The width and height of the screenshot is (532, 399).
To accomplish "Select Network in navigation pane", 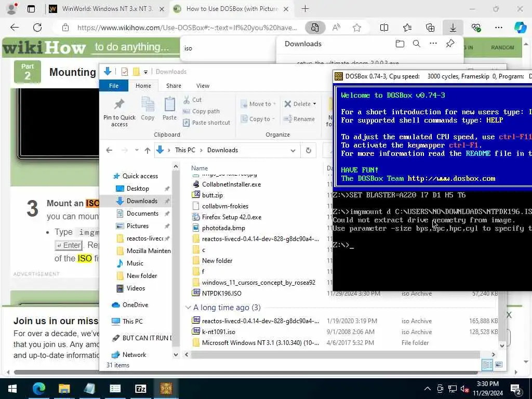I will pyautogui.click(x=134, y=354).
